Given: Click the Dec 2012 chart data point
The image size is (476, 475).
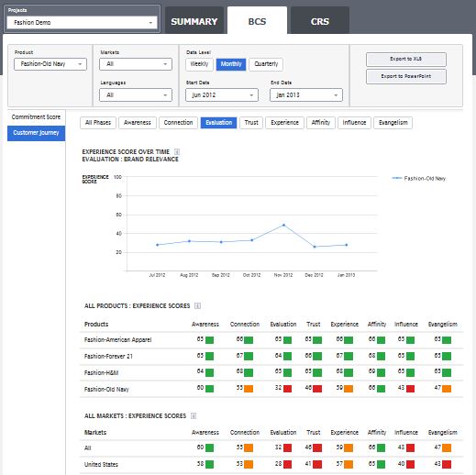Looking at the screenshot, I should pos(315,247).
